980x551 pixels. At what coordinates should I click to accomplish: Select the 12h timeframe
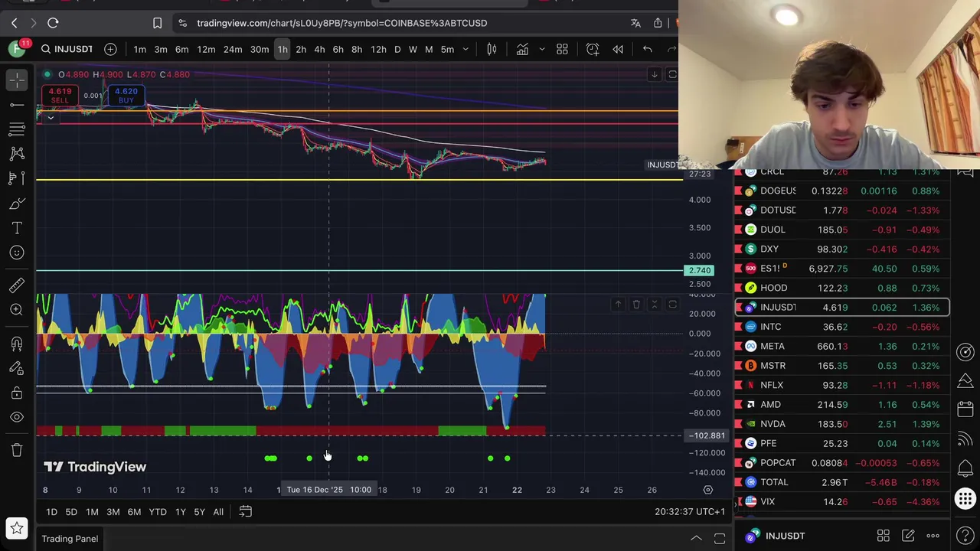(378, 49)
